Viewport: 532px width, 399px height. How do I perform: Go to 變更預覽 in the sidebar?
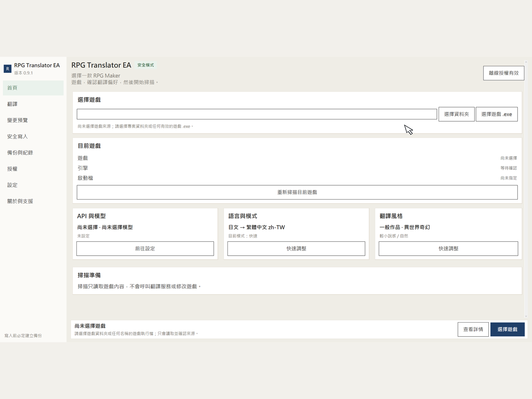[x=33, y=120]
